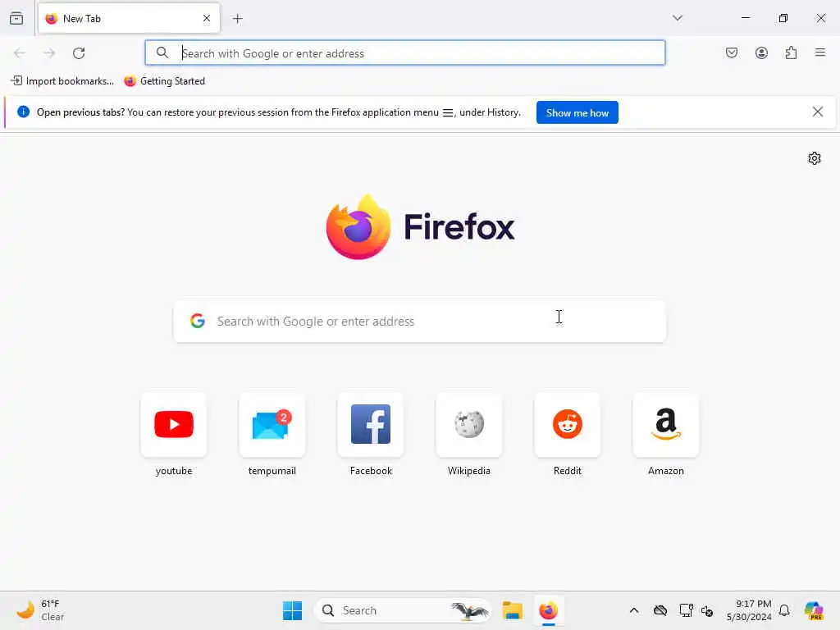Dismiss the Open previous tabs notification
Viewport: 840px width, 630px height.
tap(818, 112)
